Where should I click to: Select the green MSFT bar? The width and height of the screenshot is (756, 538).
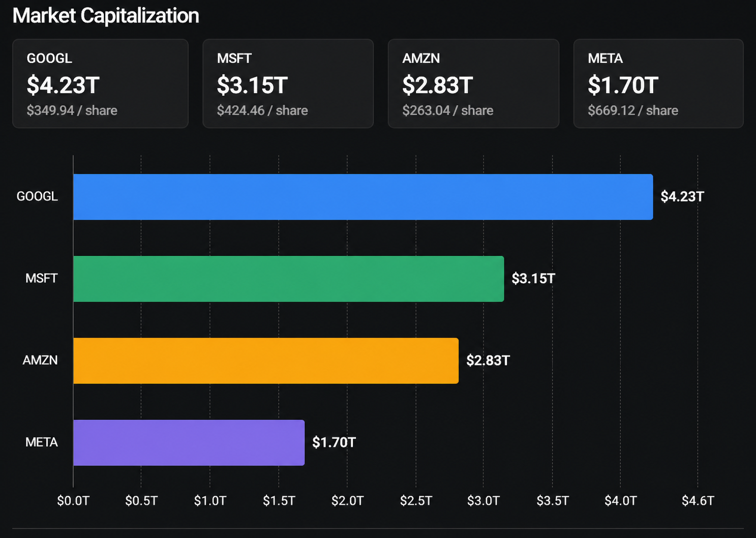[288, 279]
